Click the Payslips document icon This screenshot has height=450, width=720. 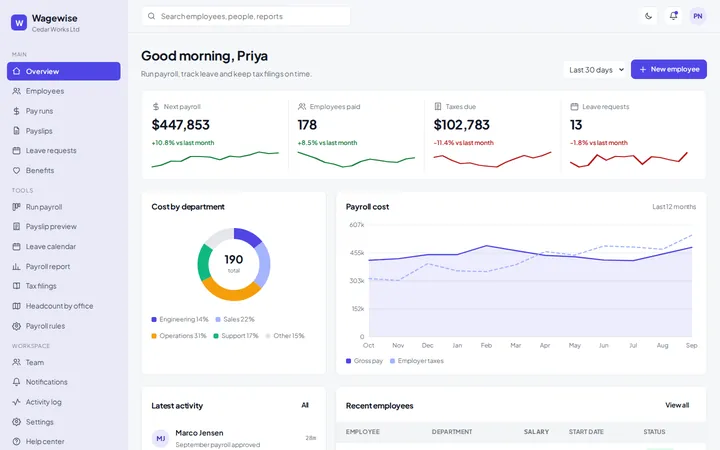pos(17,131)
